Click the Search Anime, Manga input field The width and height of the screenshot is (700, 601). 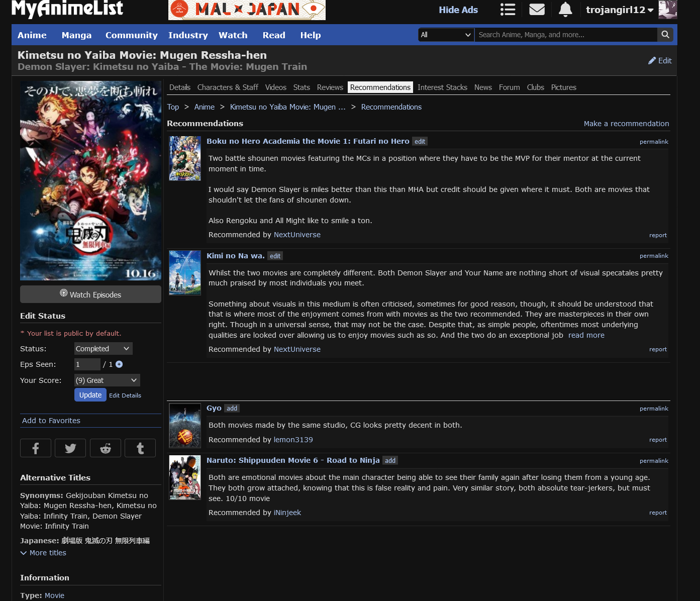[x=565, y=35]
